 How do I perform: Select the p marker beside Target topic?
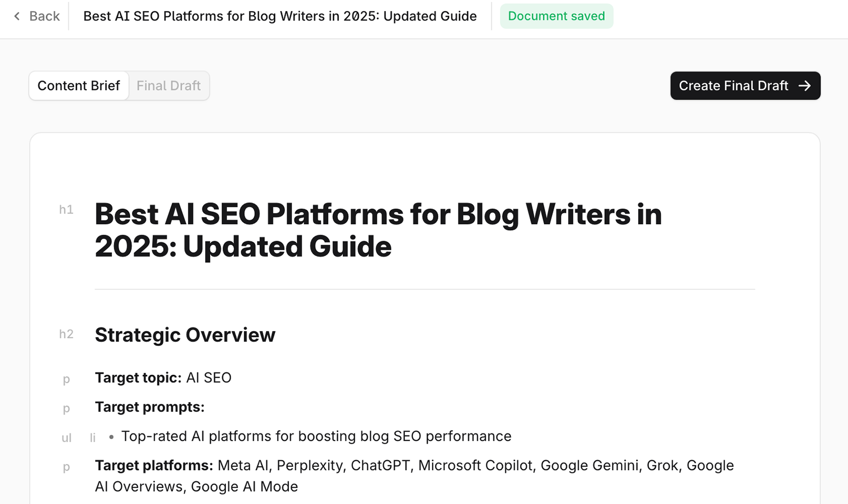[x=66, y=379]
